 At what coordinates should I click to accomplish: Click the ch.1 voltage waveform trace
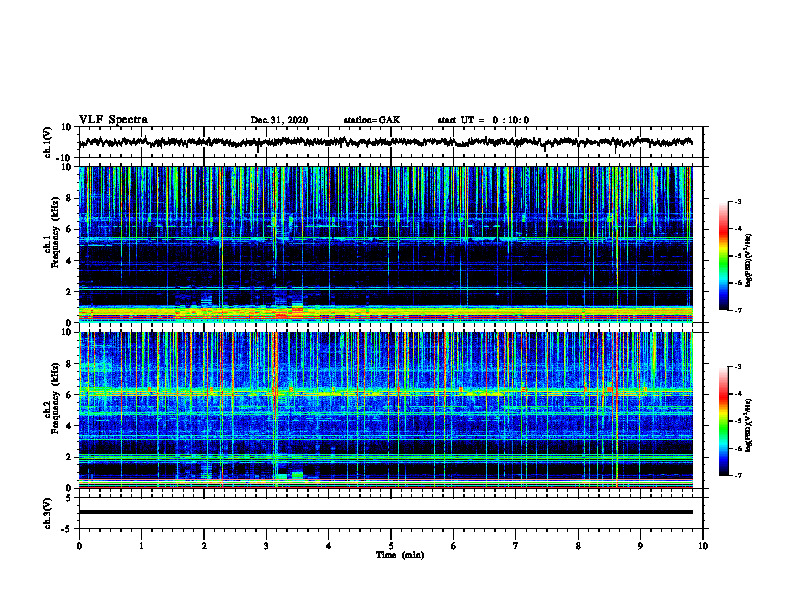tap(386, 142)
